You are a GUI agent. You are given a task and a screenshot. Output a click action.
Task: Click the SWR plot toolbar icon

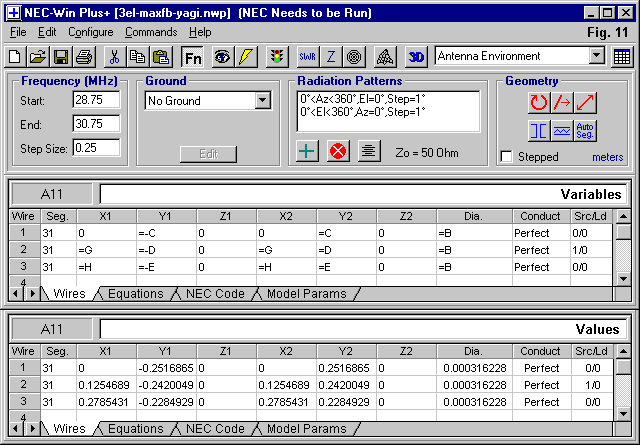(x=307, y=56)
